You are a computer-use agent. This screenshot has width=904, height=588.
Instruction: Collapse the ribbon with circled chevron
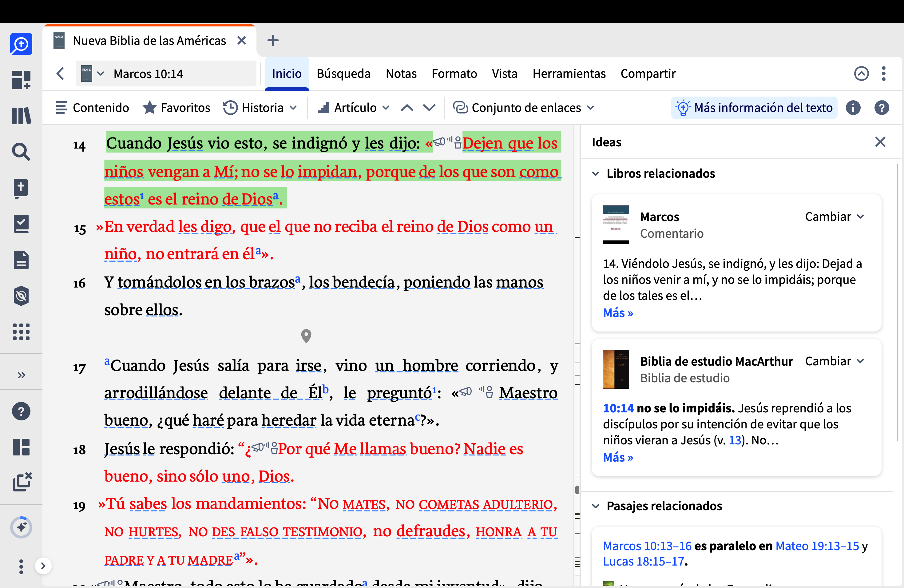[861, 74]
